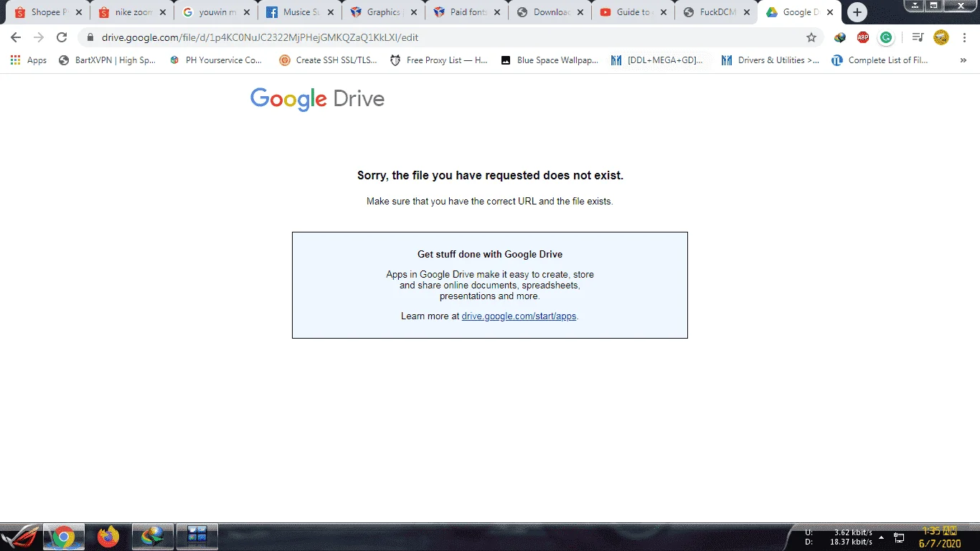Click the network speed meter in taskbar
Screen dimensions: 980x551
(x=839, y=537)
